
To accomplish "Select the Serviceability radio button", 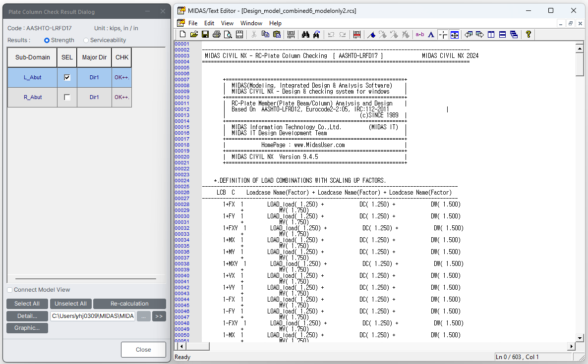I will (86, 40).
